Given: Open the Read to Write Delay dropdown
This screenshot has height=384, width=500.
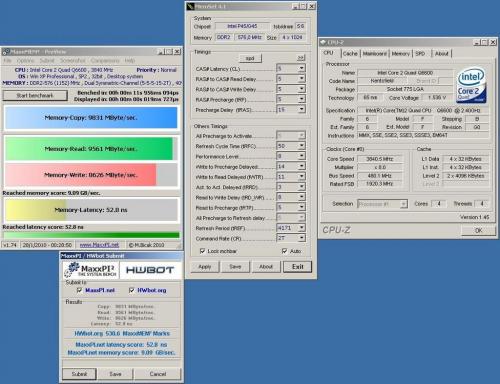Looking at the screenshot, I should [301, 197].
